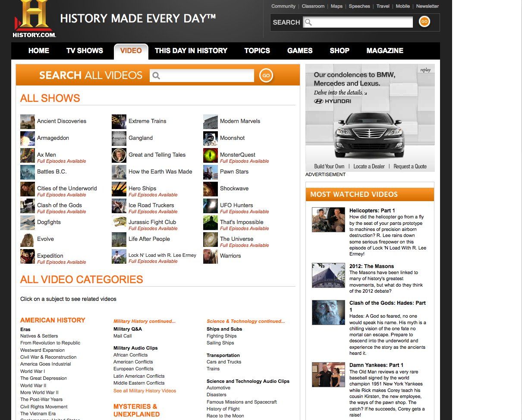Open the Classroom header link
522x420 pixels.
coord(313,6)
